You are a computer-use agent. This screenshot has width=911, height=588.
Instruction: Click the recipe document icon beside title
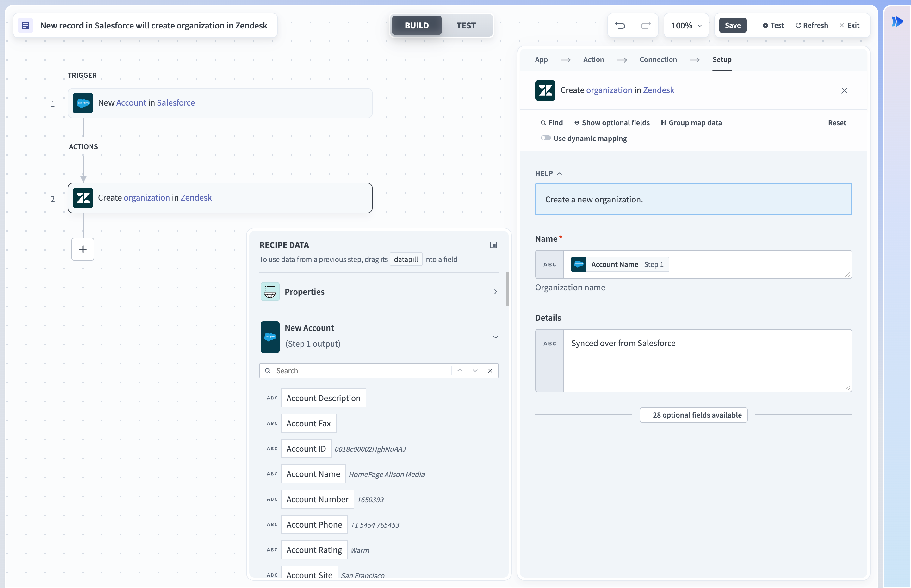[25, 25]
